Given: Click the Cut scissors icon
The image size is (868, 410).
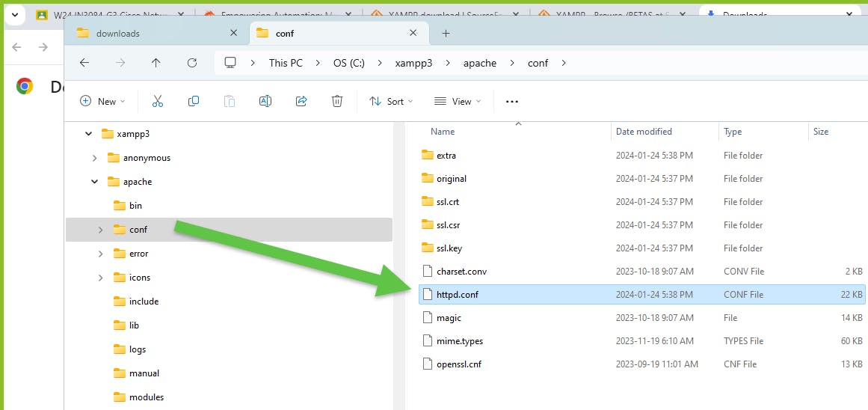Looking at the screenshot, I should point(158,101).
